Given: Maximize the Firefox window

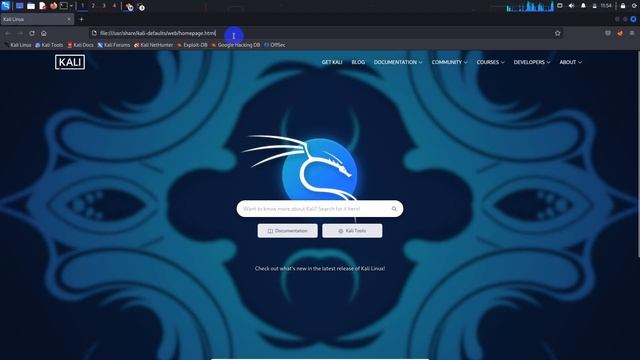Looking at the screenshot, I should [625, 19].
